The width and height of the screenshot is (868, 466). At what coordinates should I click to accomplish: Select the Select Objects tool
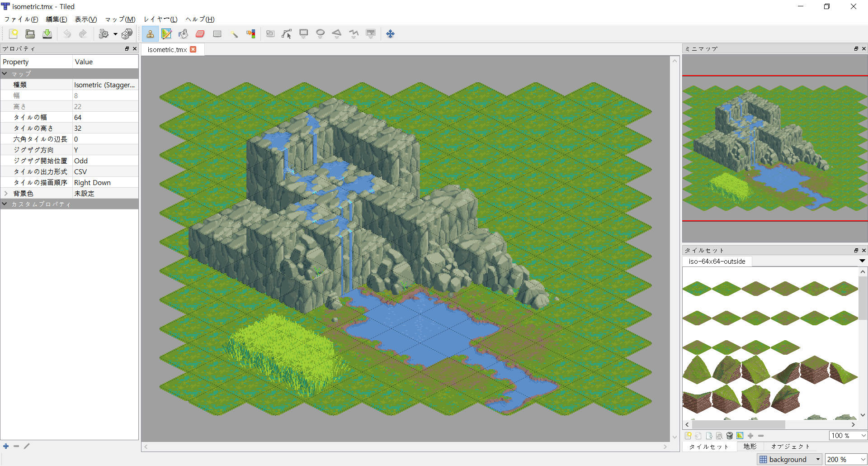pyautogui.click(x=270, y=34)
